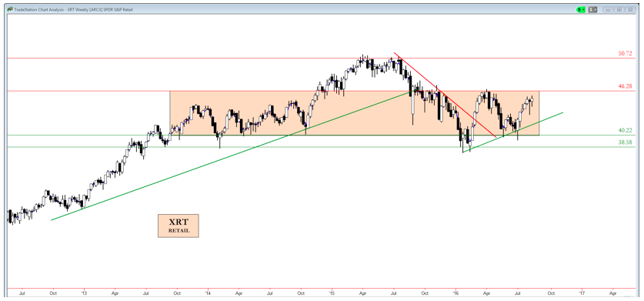Select the 'XRT RETAIL' text label box
This screenshot has height=301, width=644.
pos(179,226)
